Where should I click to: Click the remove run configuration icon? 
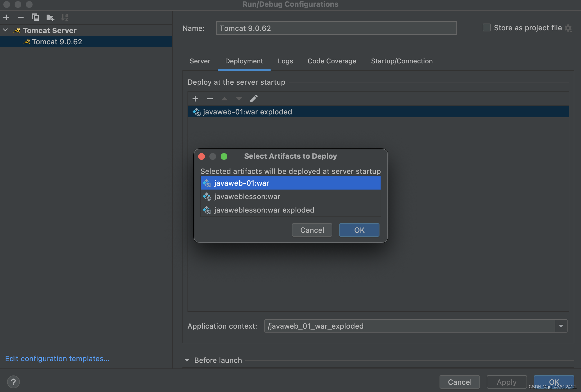[20, 17]
